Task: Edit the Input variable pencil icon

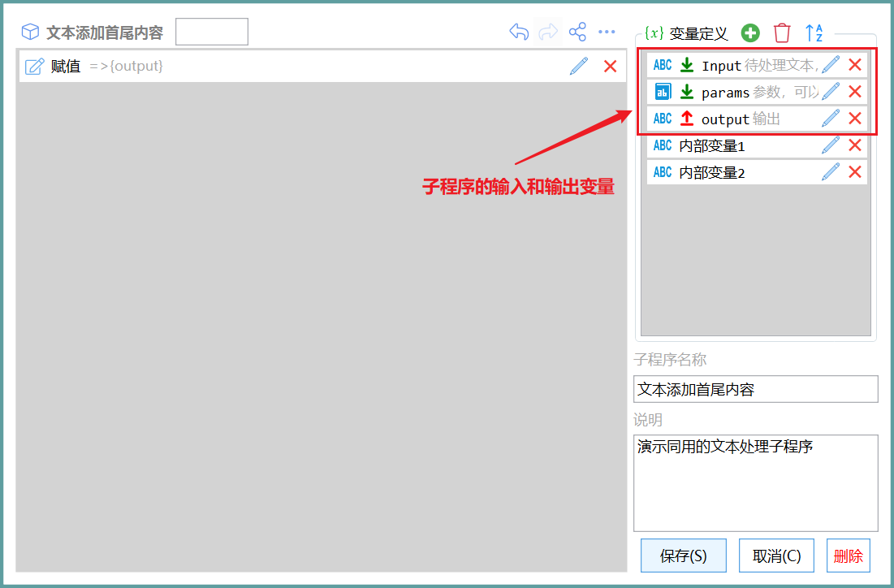Action: pyautogui.click(x=831, y=65)
